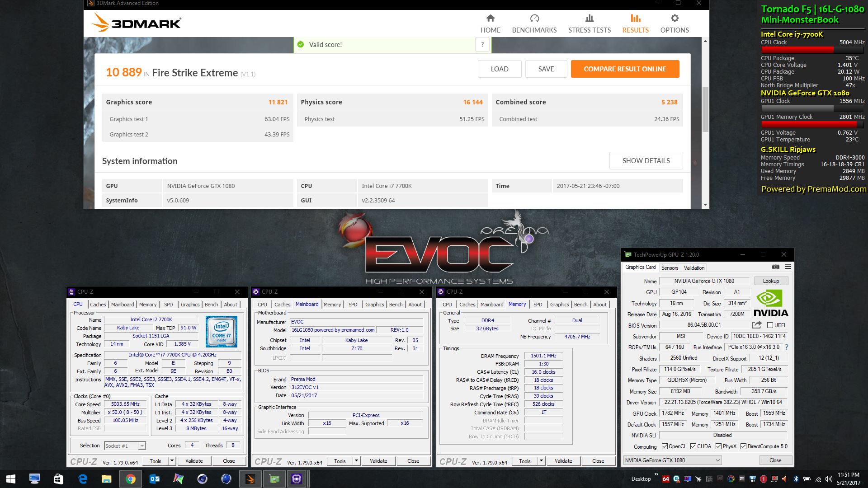868x488 pixels.
Task: Toggle the OpenCL computing checkbox
Action: coord(665,446)
